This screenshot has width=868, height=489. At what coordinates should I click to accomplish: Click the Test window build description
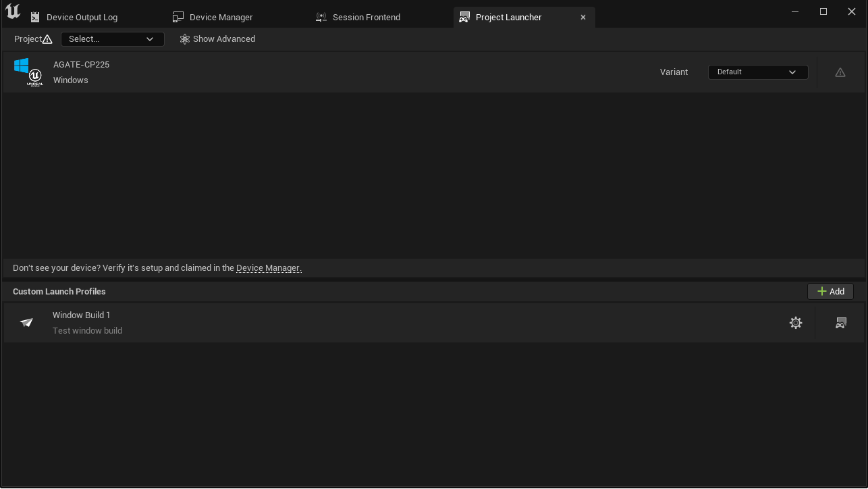tap(87, 331)
